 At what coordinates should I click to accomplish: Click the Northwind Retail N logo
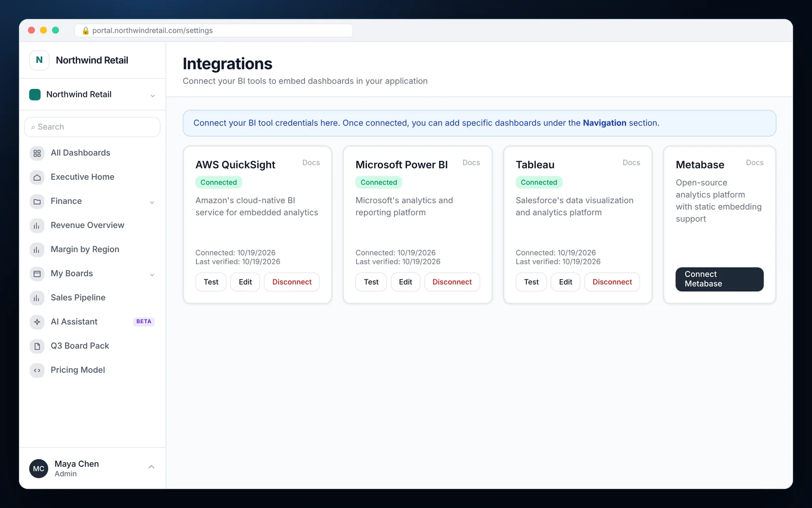click(39, 60)
